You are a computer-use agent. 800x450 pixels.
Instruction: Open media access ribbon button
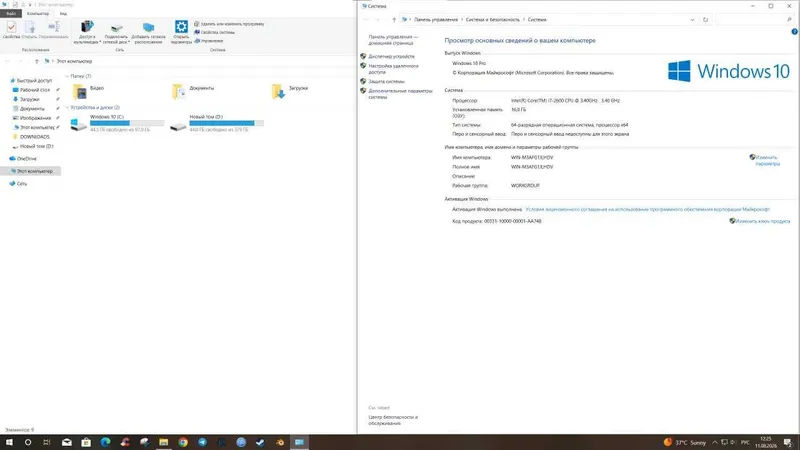point(87,32)
